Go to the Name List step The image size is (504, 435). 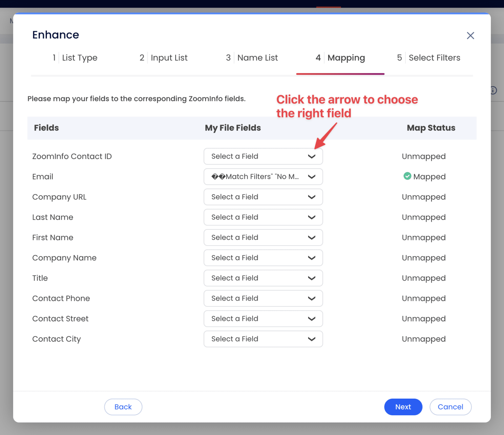257,58
